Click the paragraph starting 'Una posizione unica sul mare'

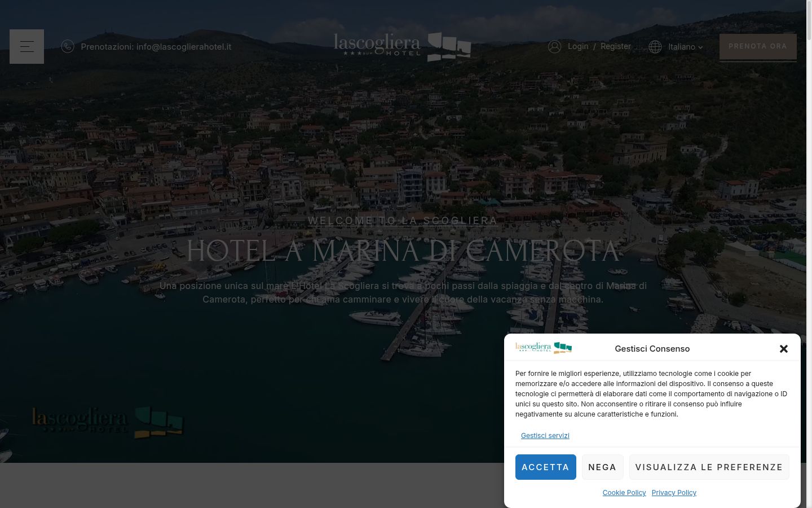[x=403, y=292]
